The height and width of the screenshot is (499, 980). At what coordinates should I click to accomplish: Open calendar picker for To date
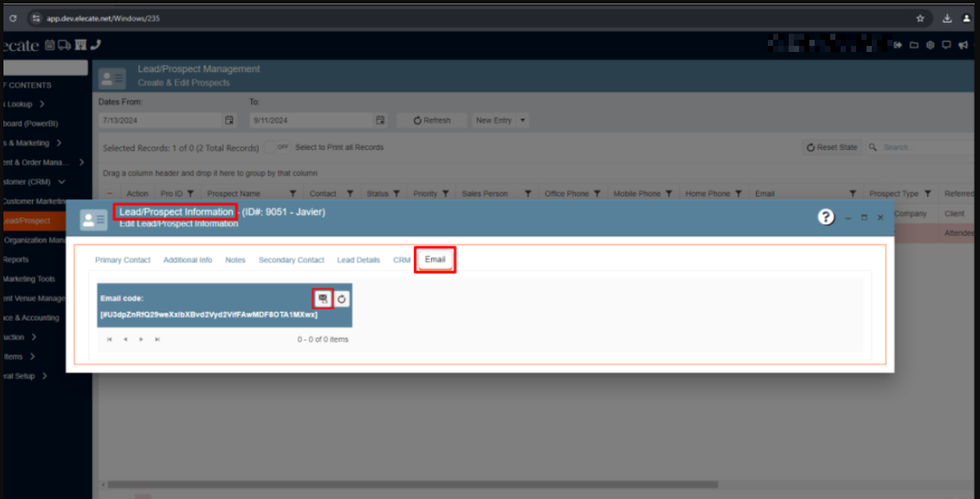[380, 120]
